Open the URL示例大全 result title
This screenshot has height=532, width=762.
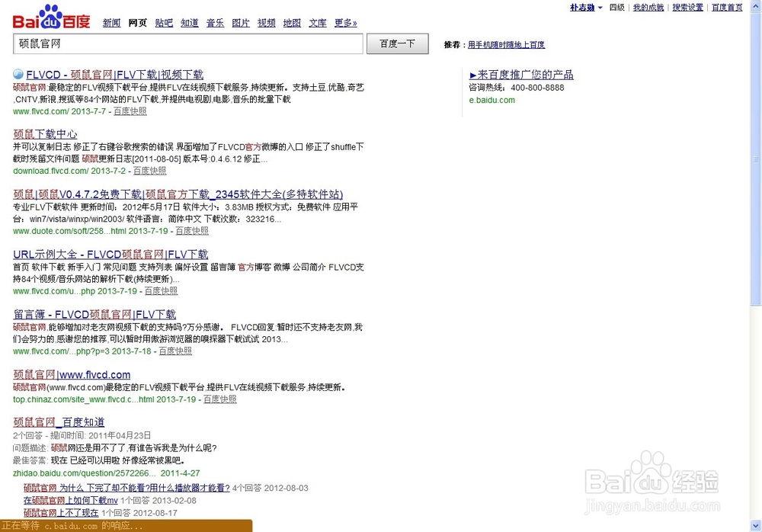tap(110, 255)
